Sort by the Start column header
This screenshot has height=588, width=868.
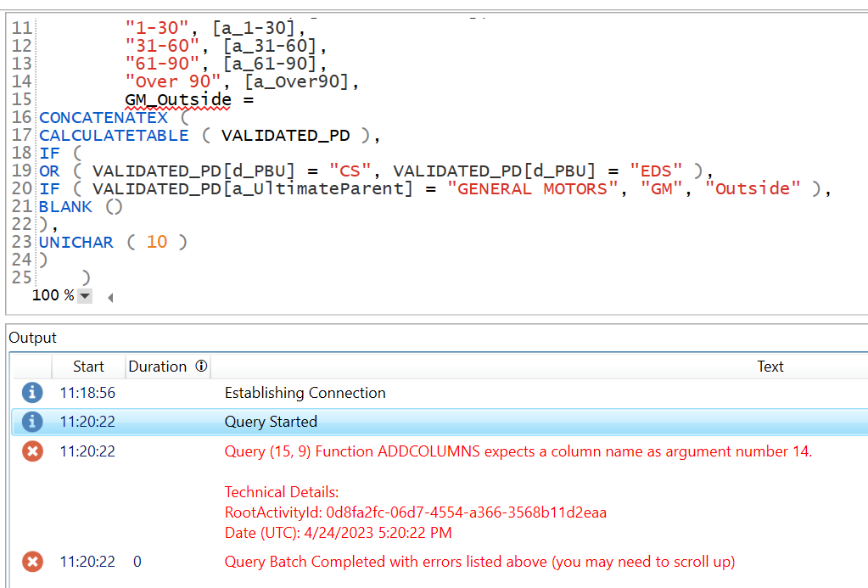click(x=88, y=367)
